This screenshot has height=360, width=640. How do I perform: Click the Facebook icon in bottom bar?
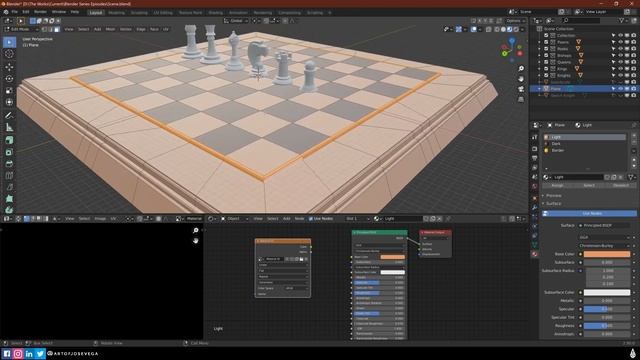(x=7, y=353)
